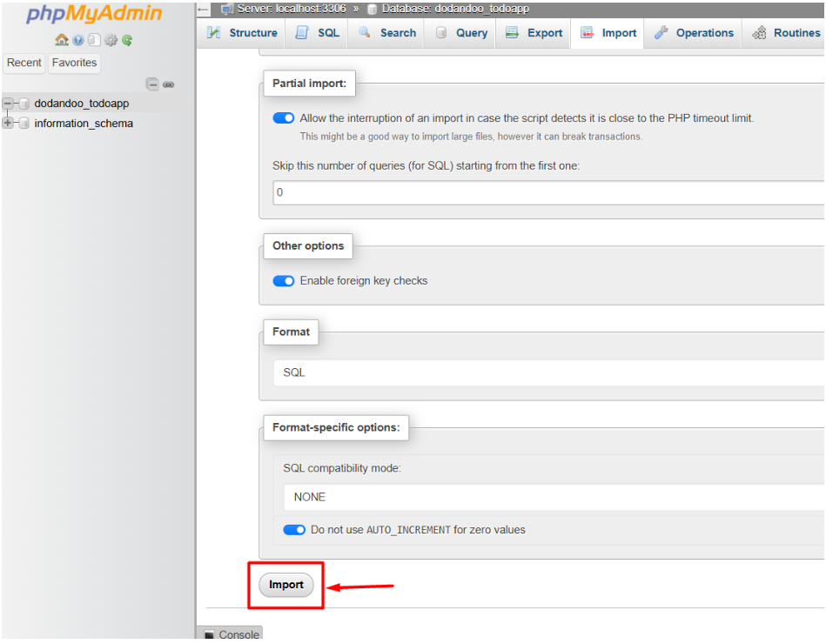This screenshot has height=644, width=826.
Task: Toggle the AUTO_INCREMENT for zero values switch
Action: (294, 530)
